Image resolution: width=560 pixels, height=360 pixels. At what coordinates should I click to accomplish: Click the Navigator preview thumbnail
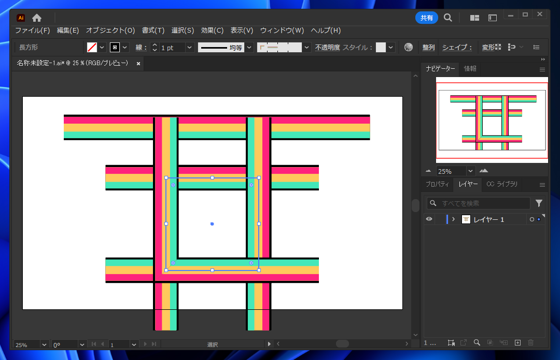point(492,120)
